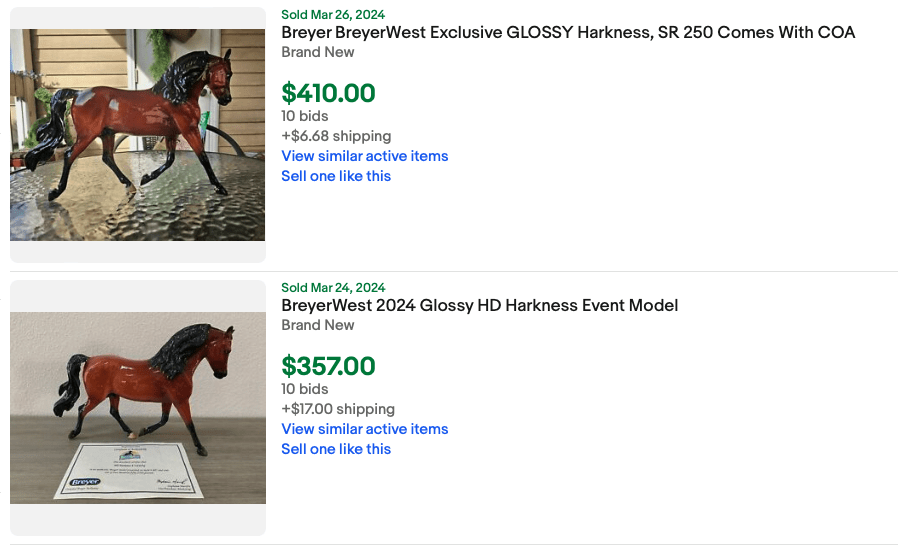Click Brand New under the SR 250 listing

317,52
